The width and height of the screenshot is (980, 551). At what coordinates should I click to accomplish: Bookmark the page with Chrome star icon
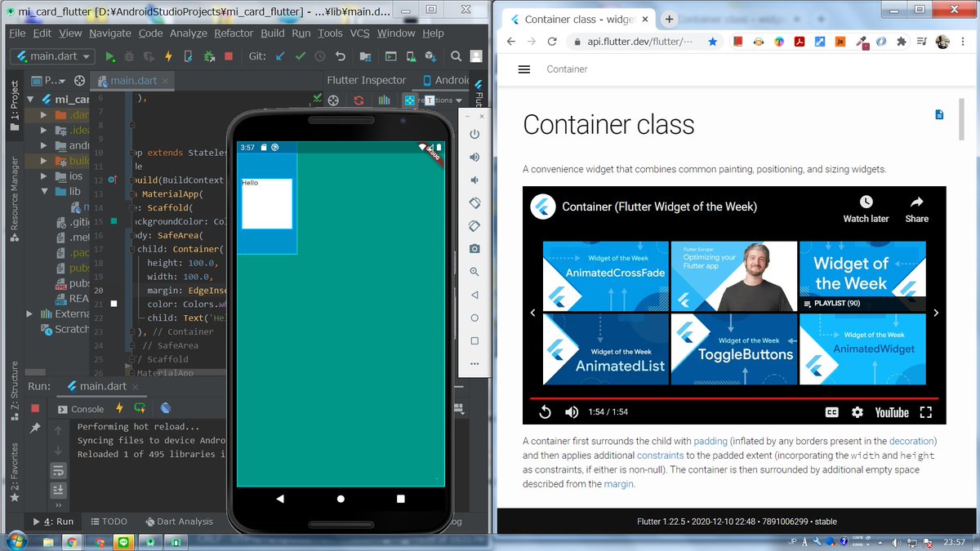coord(713,42)
